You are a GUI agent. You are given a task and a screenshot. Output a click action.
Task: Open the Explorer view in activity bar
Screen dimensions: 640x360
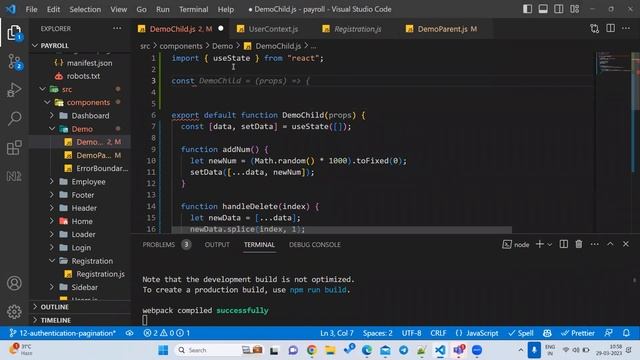click(x=14, y=33)
